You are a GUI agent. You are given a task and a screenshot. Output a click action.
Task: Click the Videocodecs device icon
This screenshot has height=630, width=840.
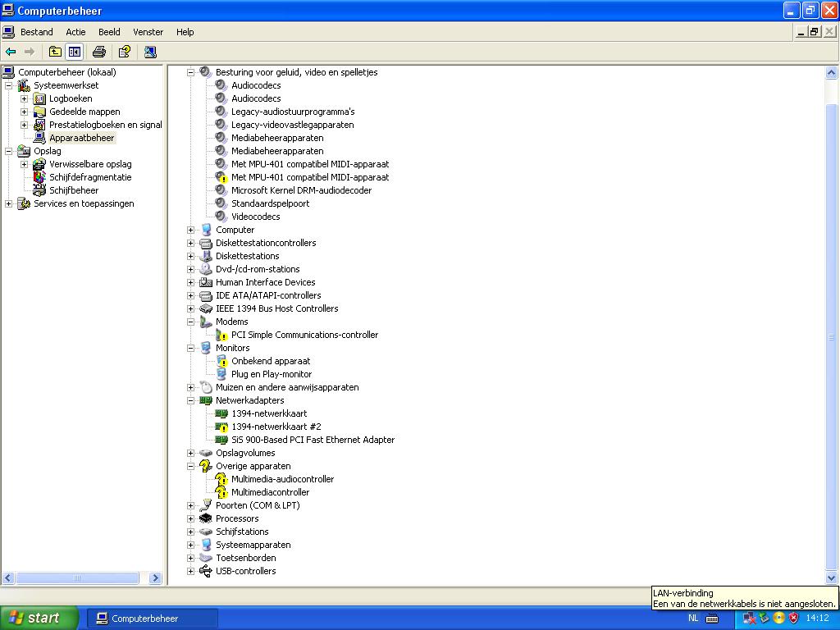click(x=221, y=217)
